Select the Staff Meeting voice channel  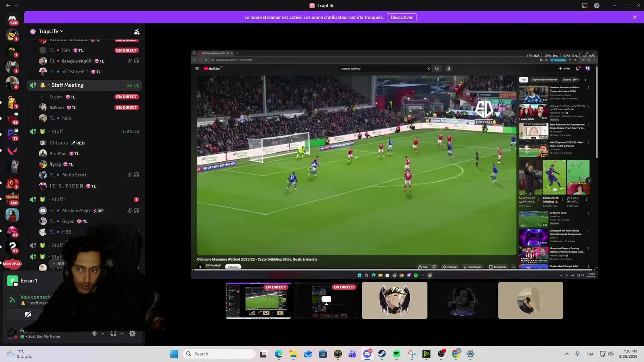(x=85, y=85)
